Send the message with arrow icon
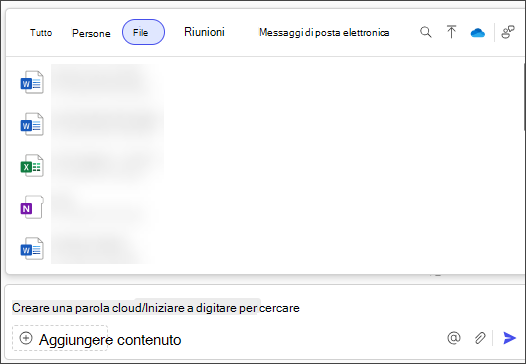 coord(510,338)
